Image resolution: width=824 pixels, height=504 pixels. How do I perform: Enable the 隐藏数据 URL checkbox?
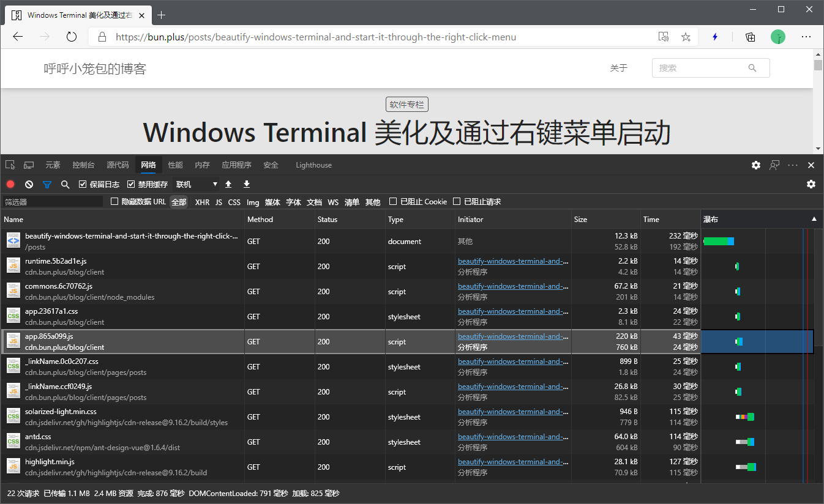[x=114, y=202]
